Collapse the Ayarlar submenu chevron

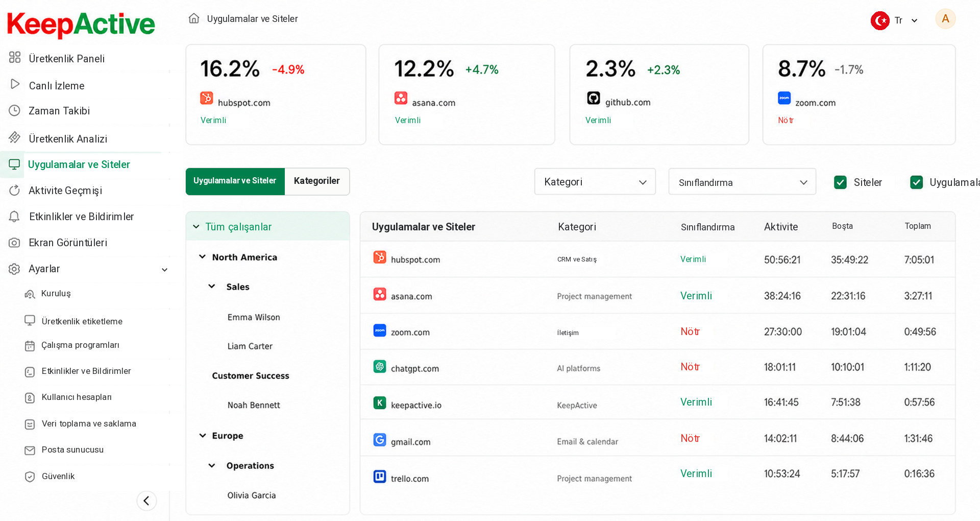(164, 270)
